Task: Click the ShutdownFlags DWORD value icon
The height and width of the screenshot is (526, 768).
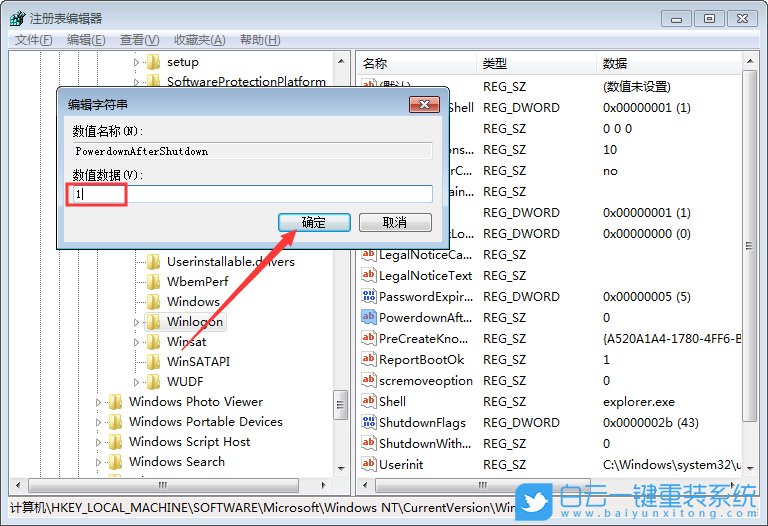Action: (x=368, y=422)
